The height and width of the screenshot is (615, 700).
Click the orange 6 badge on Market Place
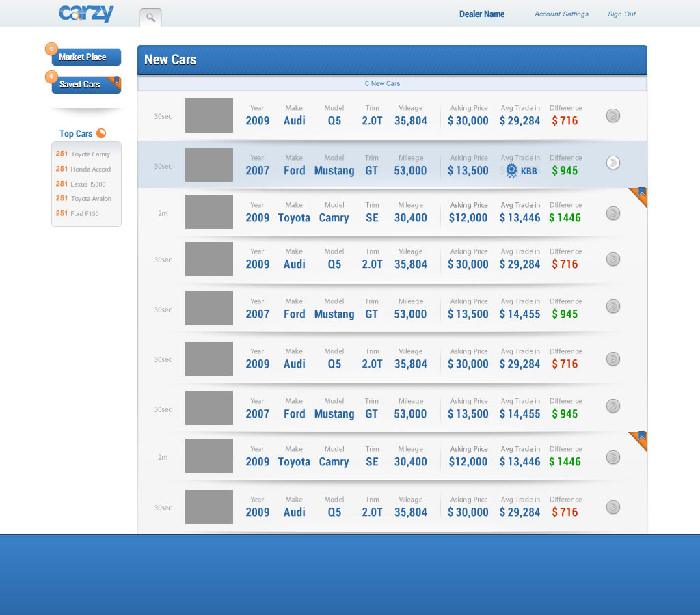[51, 49]
